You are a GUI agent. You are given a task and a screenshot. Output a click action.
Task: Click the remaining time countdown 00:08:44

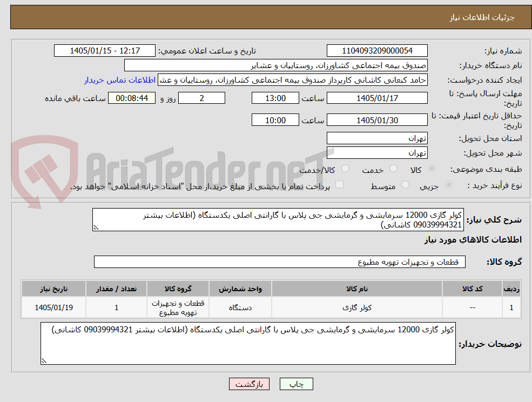click(132, 98)
